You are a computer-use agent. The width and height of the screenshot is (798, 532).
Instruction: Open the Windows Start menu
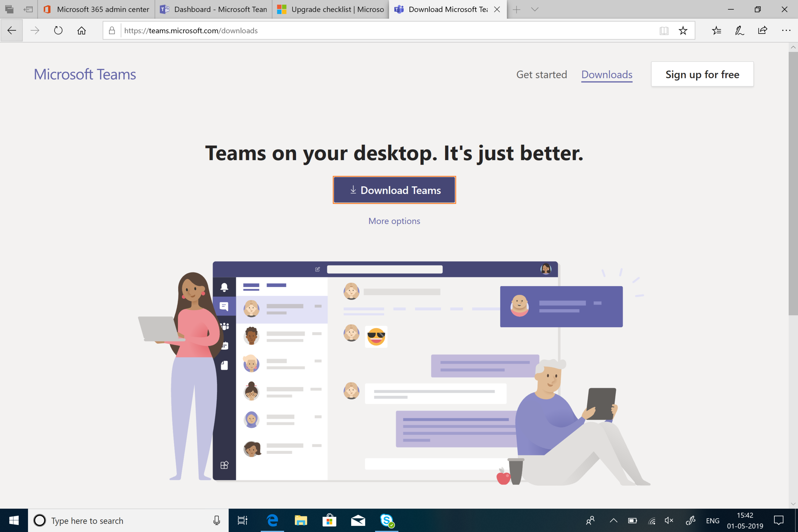14,521
